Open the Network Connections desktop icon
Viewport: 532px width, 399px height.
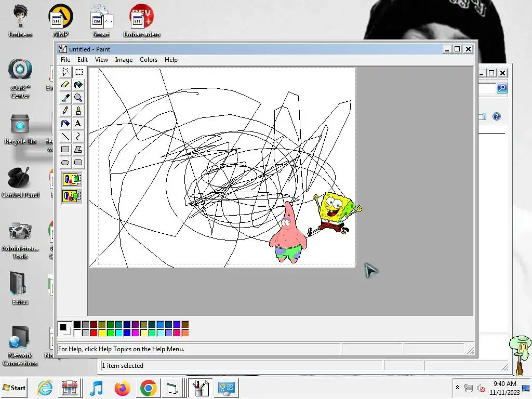tap(20, 346)
